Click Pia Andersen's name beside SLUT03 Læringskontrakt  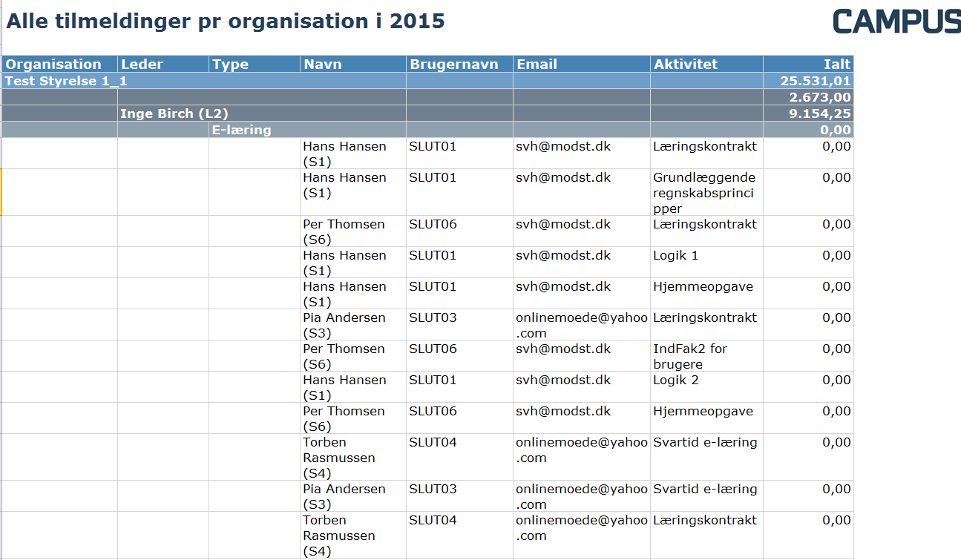click(353, 325)
